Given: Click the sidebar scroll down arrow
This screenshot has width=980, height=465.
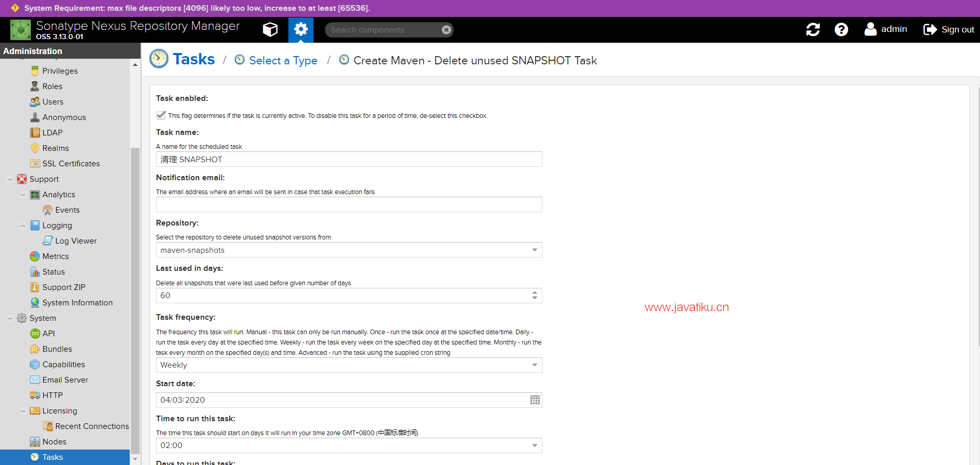Looking at the screenshot, I should [135, 459].
